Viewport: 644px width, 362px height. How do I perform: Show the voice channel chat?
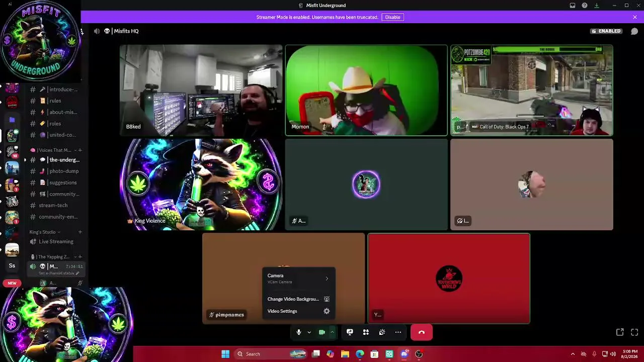click(x=634, y=31)
